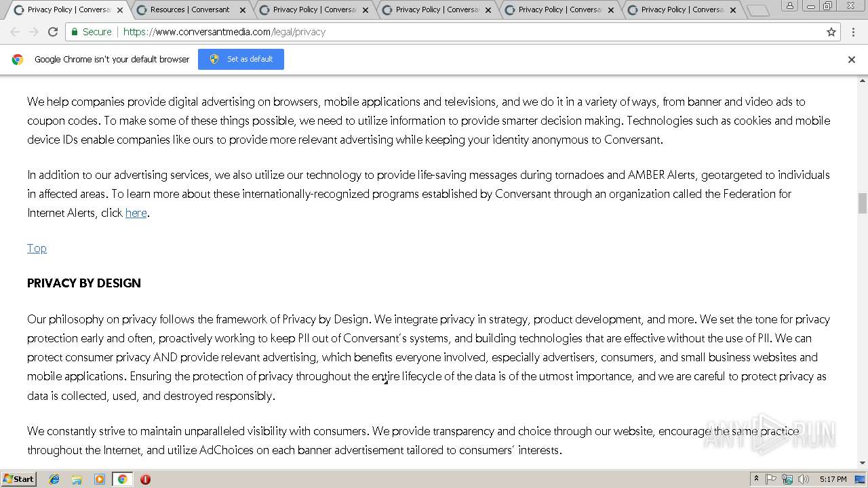Bookmark this page with the star icon
This screenshot has width=868, height=488.
click(831, 32)
